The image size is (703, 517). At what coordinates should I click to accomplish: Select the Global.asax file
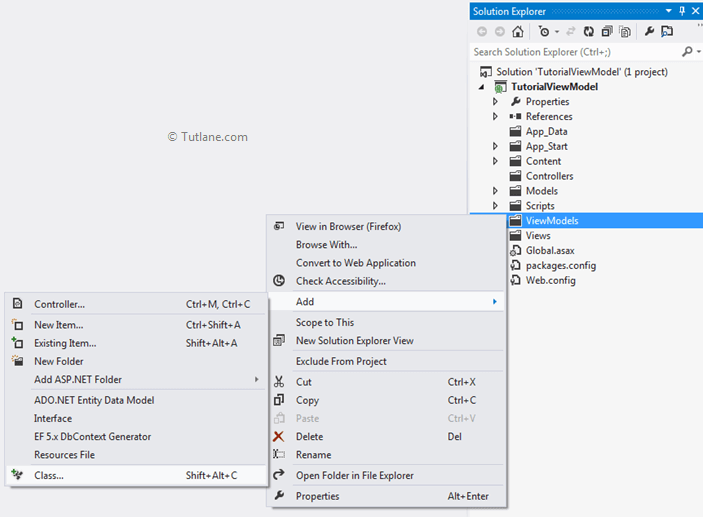[550, 250]
